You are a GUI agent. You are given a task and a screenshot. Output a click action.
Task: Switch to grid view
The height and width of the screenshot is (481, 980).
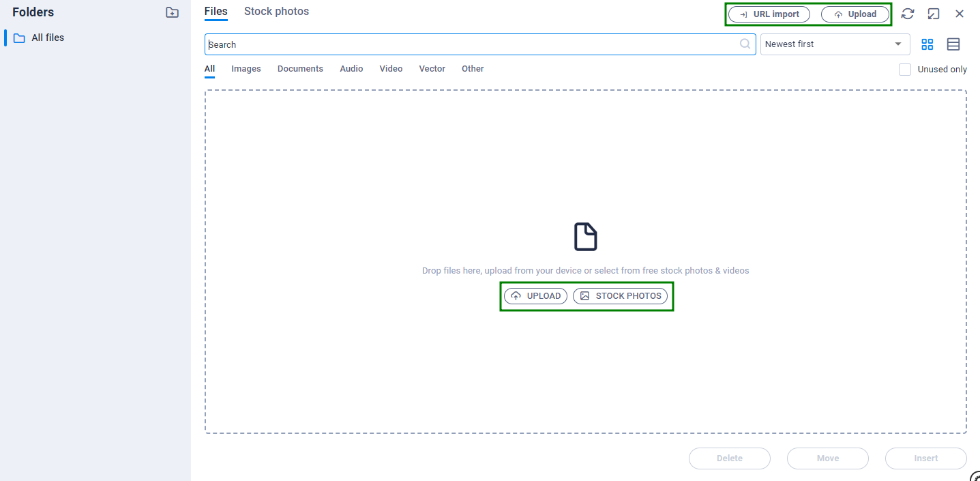click(x=927, y=44)
